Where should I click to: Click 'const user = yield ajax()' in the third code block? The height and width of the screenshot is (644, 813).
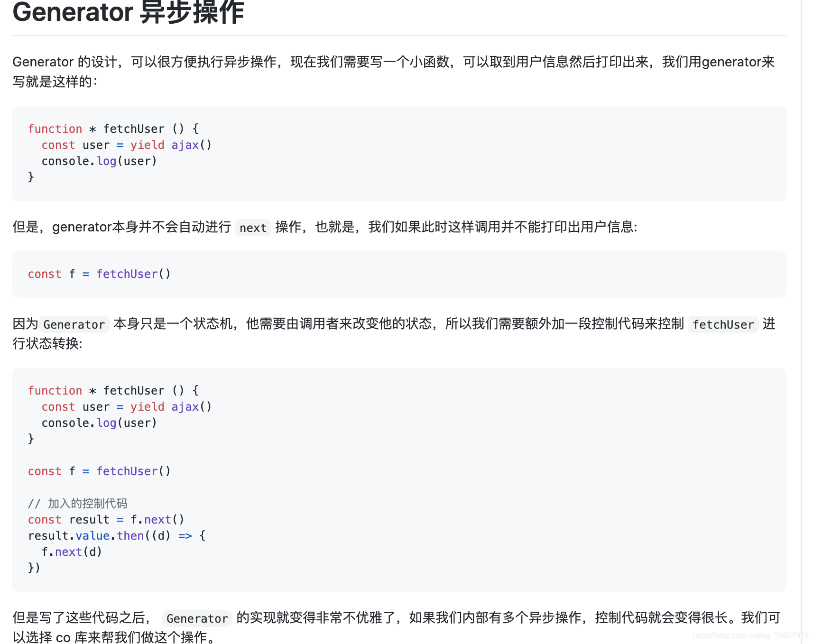tap(127, 407)
